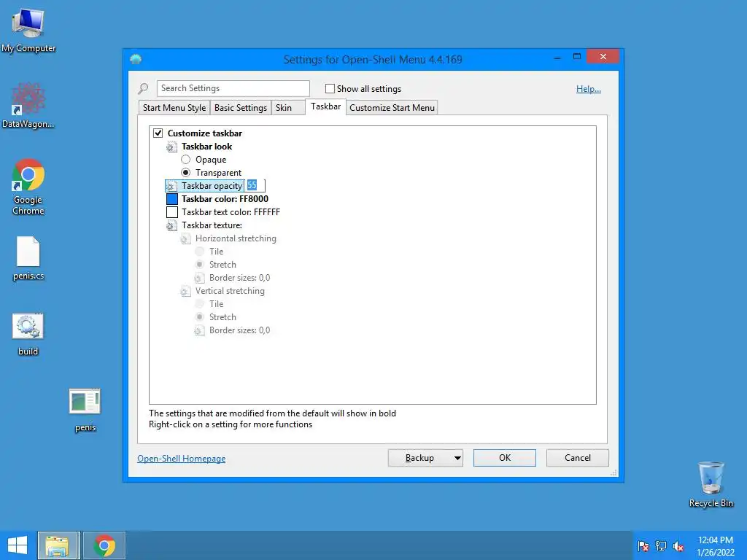Click the network tray icon
Image resolution: width=747 pixels, height=560 pixels.
click(661, 546)
